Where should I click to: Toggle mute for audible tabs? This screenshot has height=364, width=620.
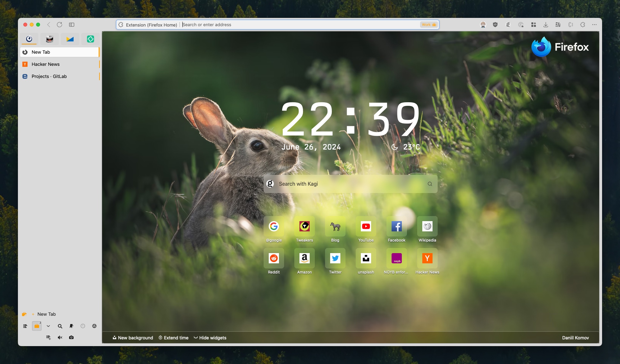[x=60, y=337]
